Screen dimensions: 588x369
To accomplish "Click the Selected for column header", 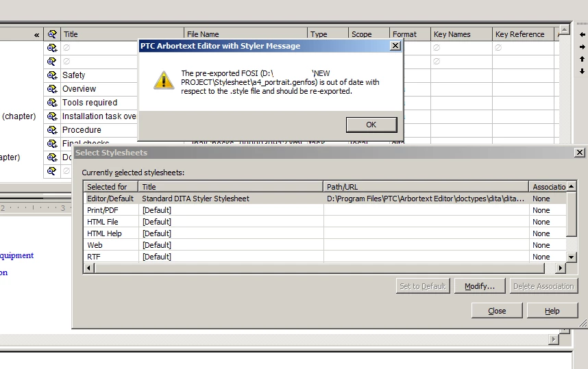I will 111,187.
